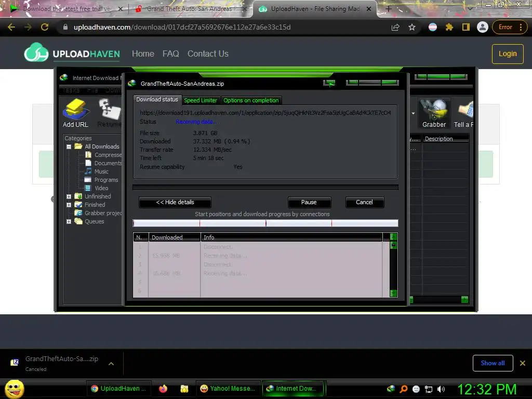This screenshot has width=532, height=399.
Task: Switch to Options on completion tab
Action: click(251, 100)
